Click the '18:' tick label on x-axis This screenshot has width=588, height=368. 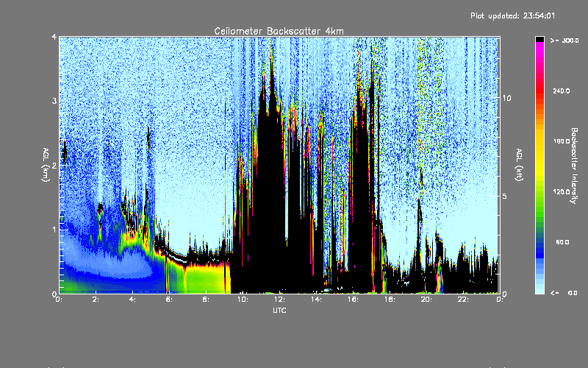point(390,300)
